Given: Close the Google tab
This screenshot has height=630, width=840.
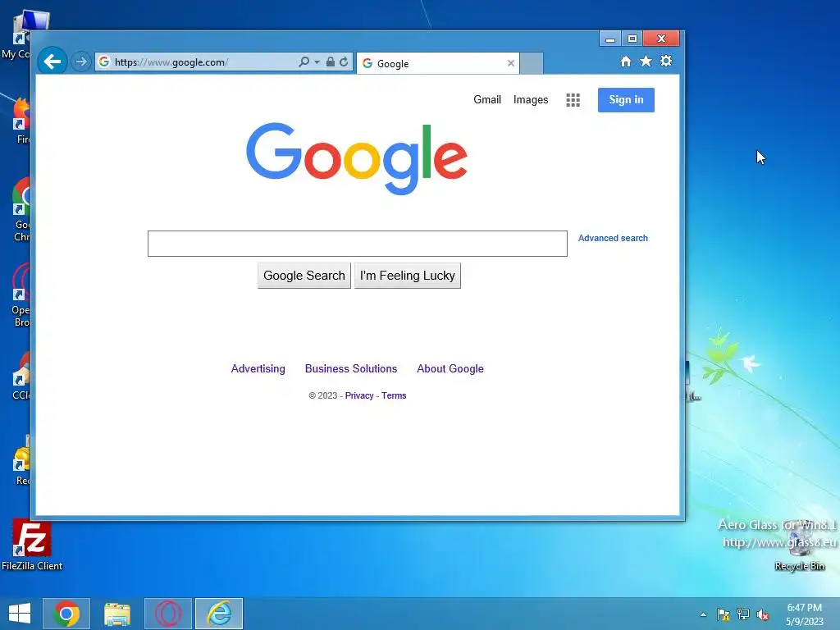Looking at the screenshot, I should point(510,63).
